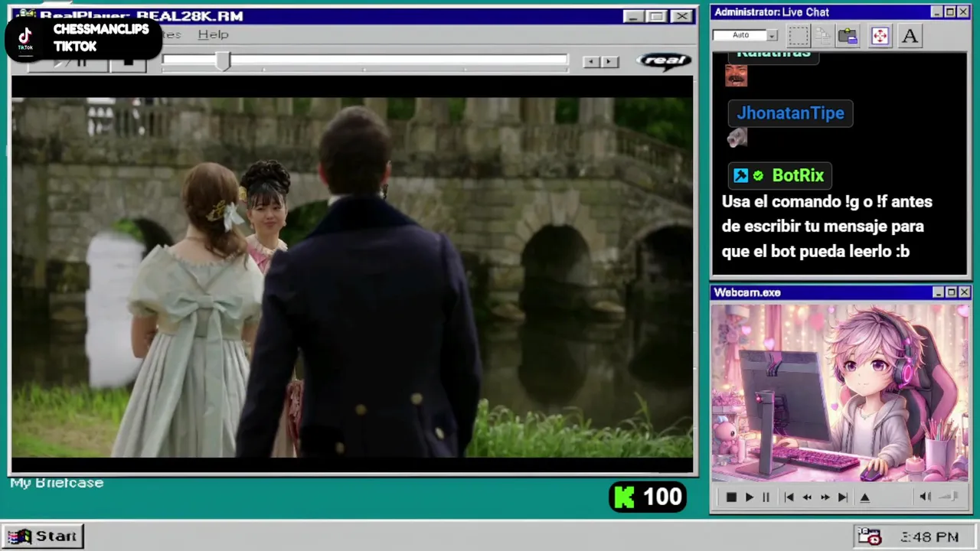Adjust the Webcam.exe volume slider
This screenshot has width=980, height=551.
pos(949,497)
